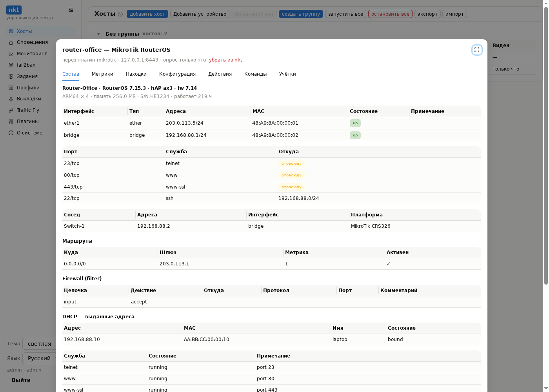Open Traffic Fly icon in sidebar

point(11,110)
